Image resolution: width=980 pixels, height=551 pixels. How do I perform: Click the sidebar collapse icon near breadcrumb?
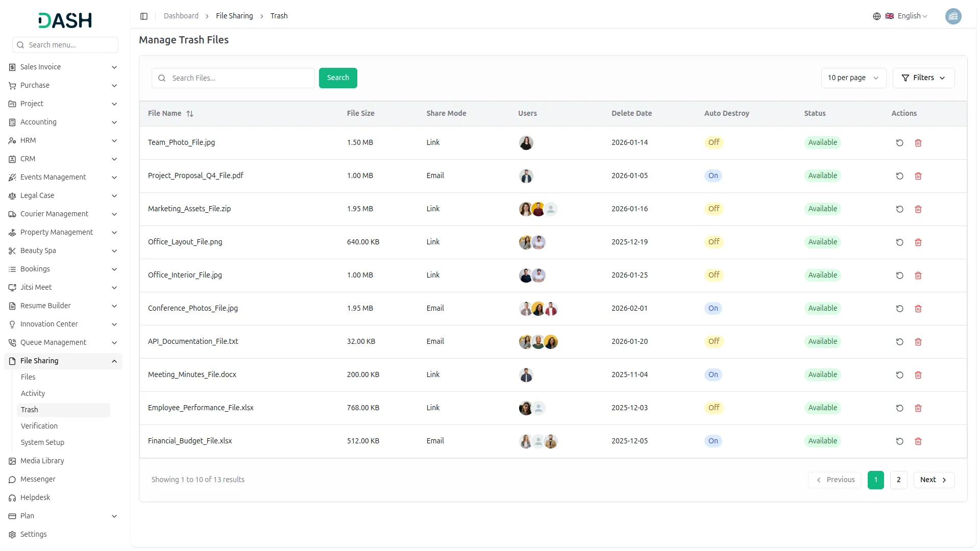[x=144, y=16]
